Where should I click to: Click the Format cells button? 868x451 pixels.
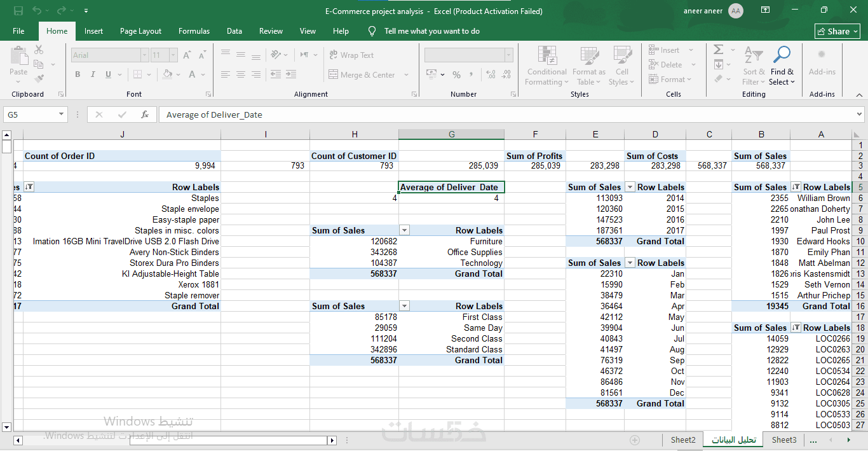coord(671,79)
